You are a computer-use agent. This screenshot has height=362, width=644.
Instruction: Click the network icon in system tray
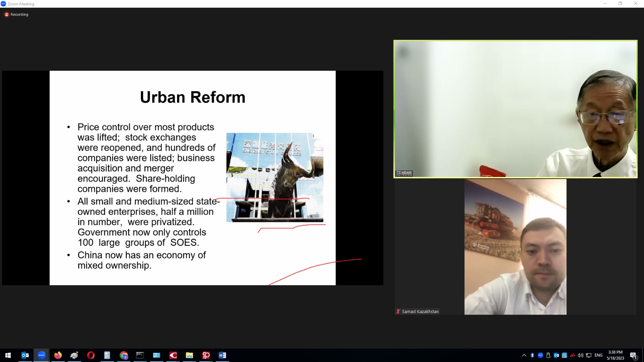(x=588, y=355)
